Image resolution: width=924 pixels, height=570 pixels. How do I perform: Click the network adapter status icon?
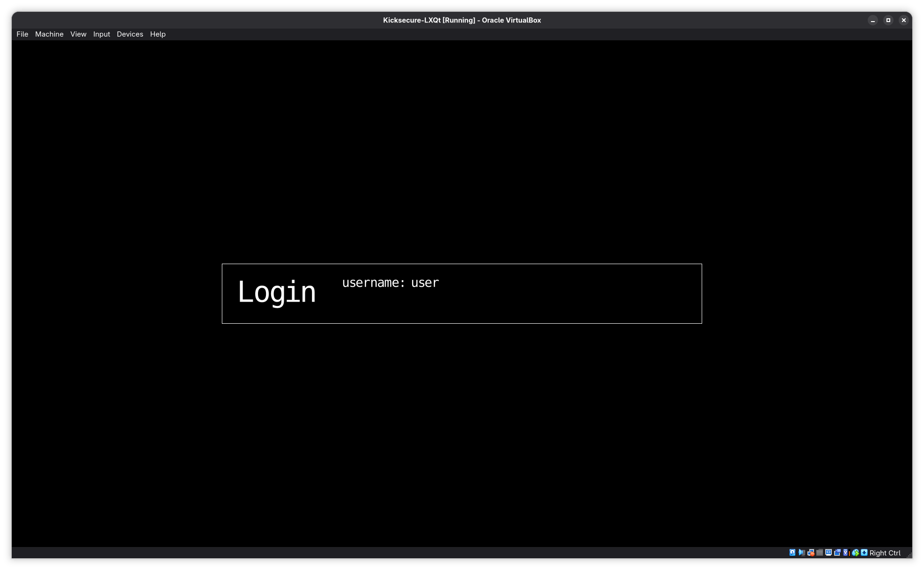(x=810, y=553)
